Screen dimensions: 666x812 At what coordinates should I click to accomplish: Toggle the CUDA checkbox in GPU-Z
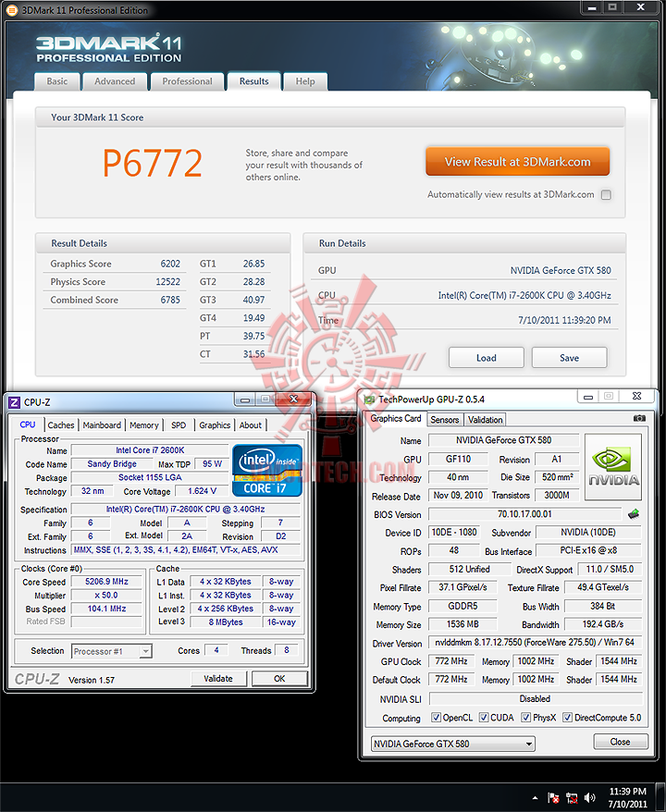click(484, 718)
